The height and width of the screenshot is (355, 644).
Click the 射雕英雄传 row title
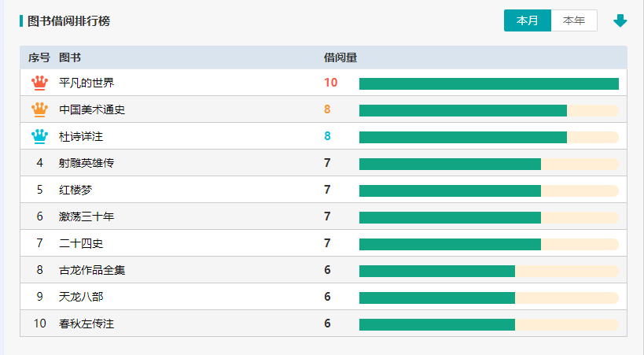pyautogui.click(x=86, y=163)
